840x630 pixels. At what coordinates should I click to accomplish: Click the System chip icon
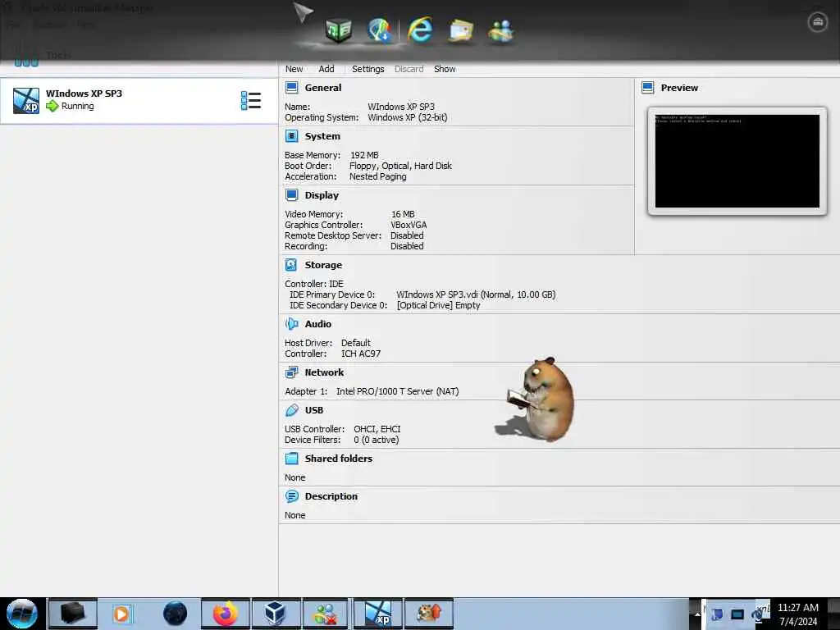291,137
